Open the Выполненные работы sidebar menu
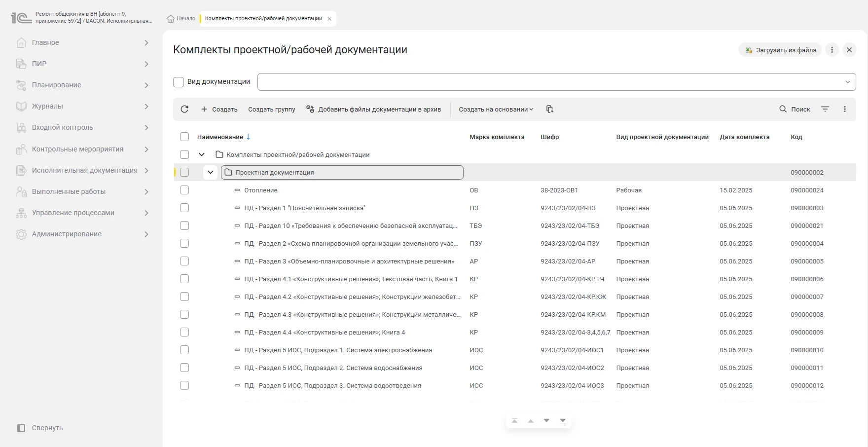This screenshot has width=868, height=447. (82, 191)
